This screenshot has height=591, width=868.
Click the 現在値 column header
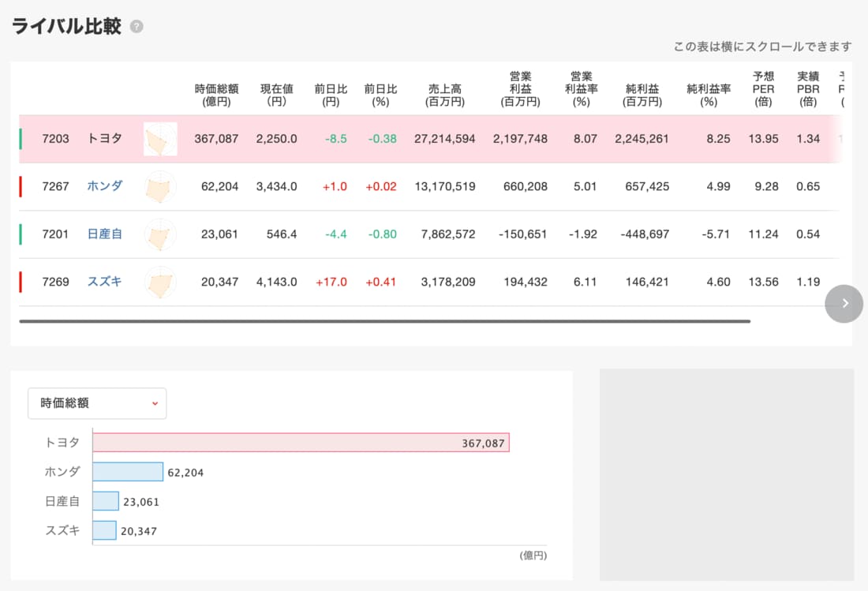point(277,95)
